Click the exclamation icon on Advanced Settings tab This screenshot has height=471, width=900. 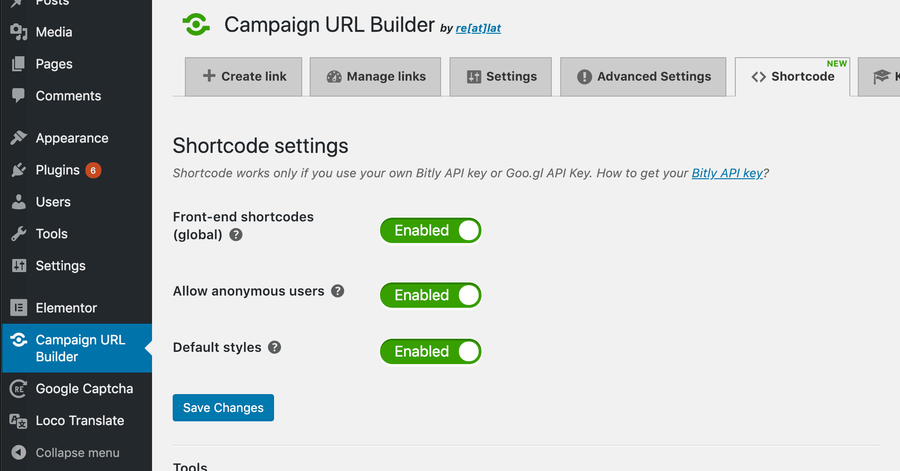pyautogui.click(x=584, y=76)
